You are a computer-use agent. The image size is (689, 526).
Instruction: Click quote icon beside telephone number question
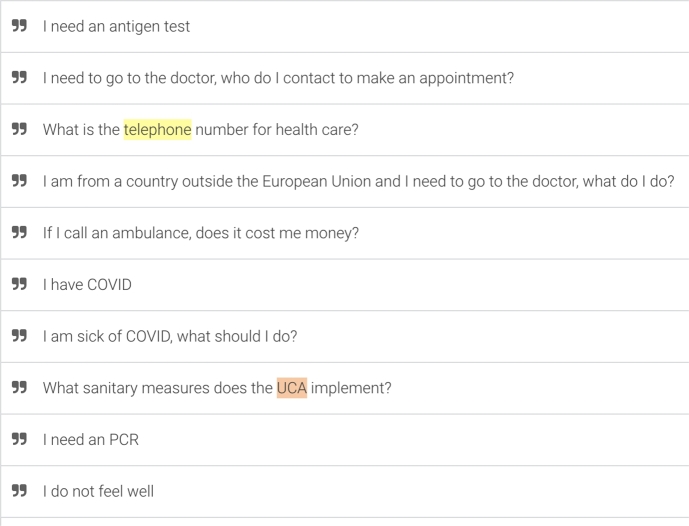tap(19, 129)
